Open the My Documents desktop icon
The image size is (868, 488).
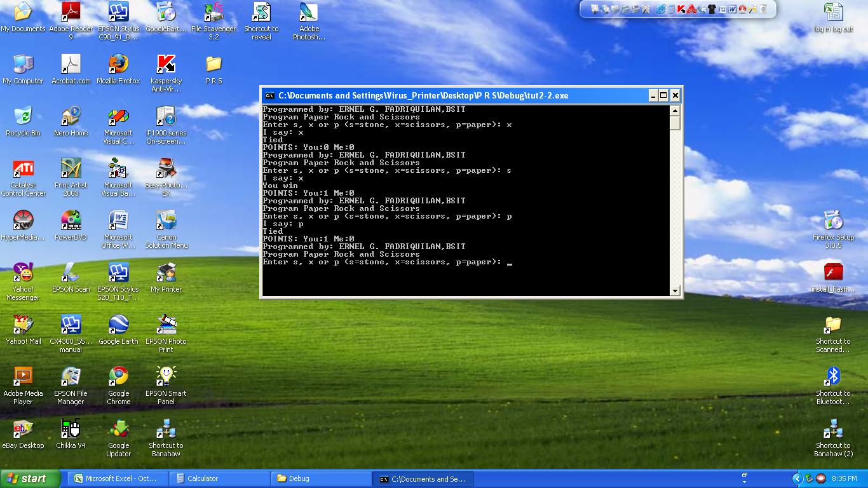click(x=23, y=17)
